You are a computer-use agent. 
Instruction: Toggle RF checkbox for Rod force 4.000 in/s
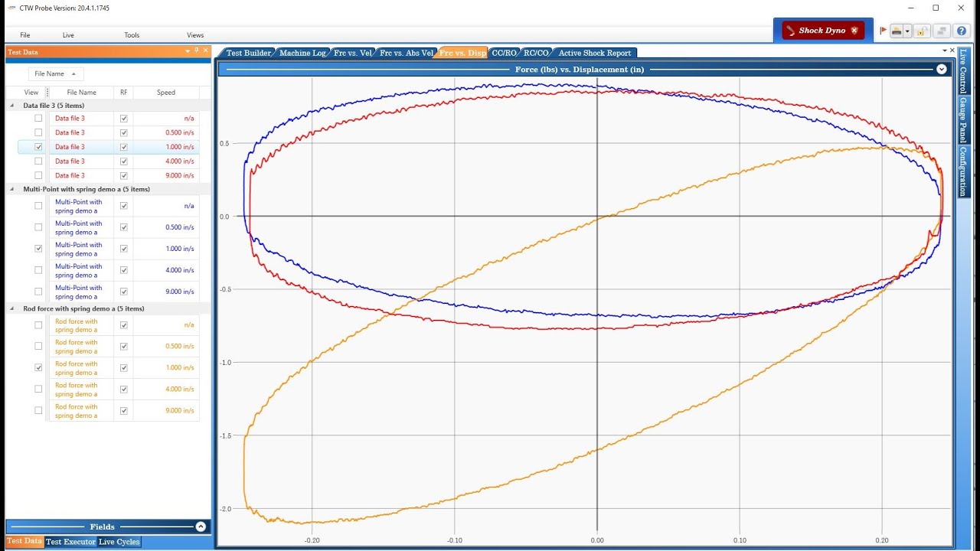[123, 390]
